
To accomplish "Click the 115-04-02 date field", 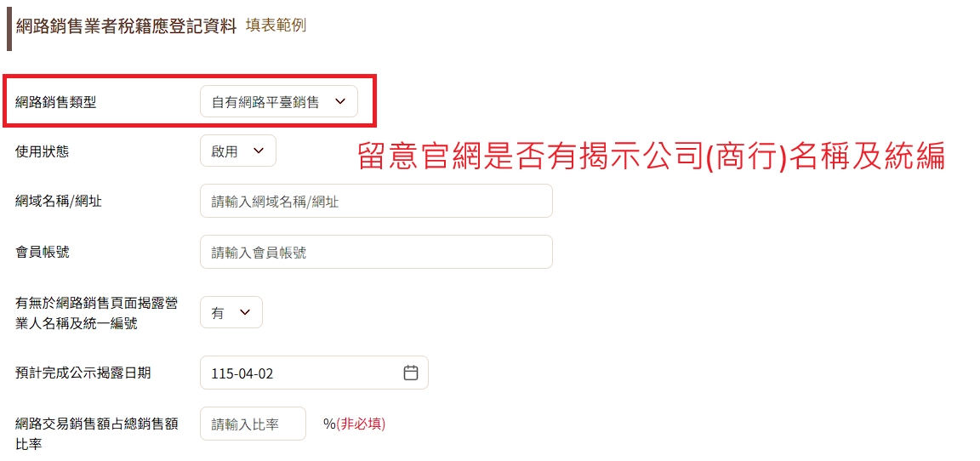I will pyautogui.click(x=302, y=373).
